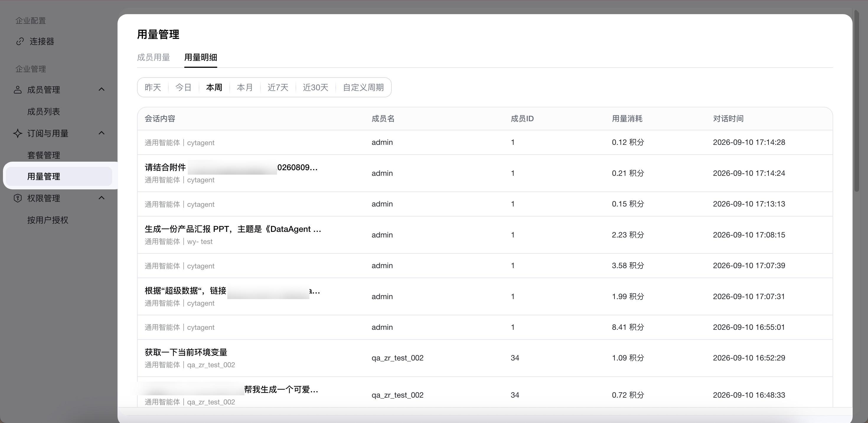Switch to the 成员用量 tab
Viewport: 868px width, 423px height.
coord(153,57)
